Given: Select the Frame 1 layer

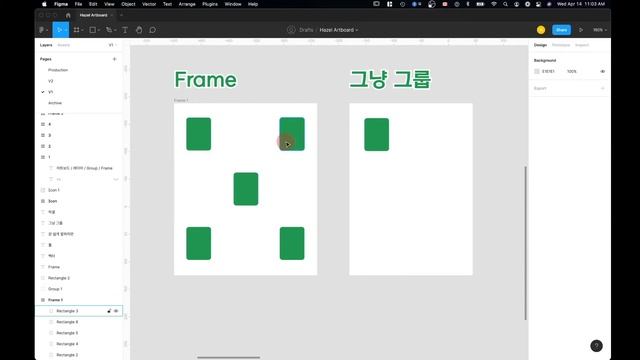Looking at the screenshot, I should tap(56, 300).
